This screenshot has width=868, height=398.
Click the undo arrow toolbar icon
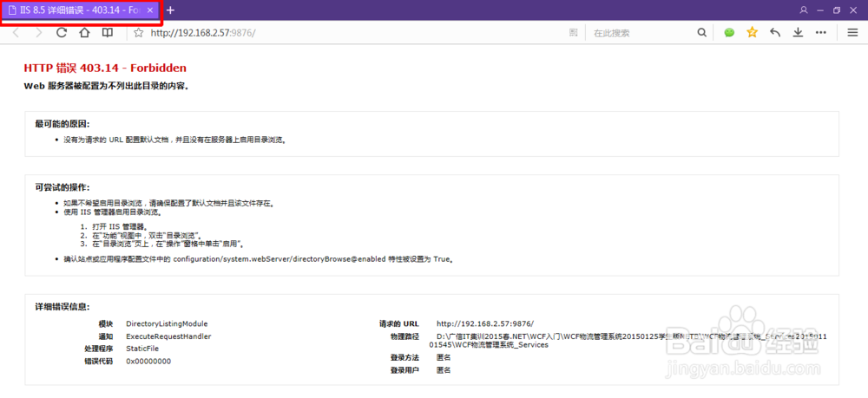775,33
